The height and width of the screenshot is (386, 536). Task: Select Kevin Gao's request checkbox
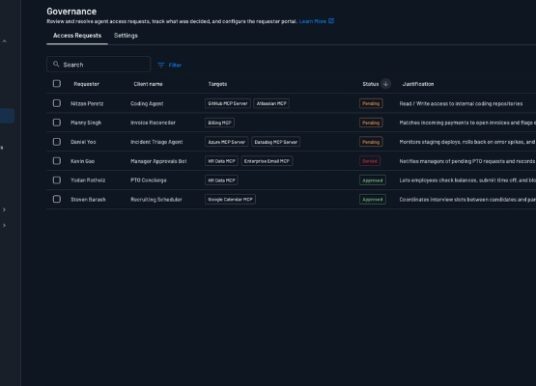pyautogui.click(x=57, y=161)
